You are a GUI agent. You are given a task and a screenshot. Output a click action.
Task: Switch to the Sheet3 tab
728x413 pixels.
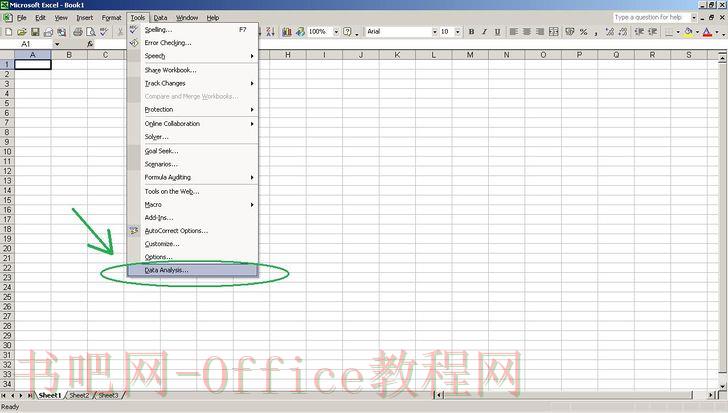click(109, 395)
